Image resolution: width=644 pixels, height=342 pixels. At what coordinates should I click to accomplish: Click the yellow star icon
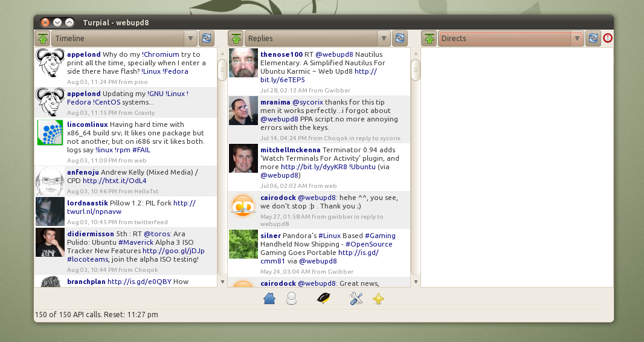coord(378,298)
